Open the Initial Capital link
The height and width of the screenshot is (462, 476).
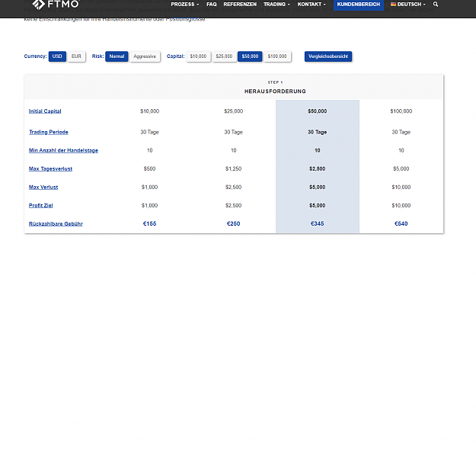[x=45, y=111]
